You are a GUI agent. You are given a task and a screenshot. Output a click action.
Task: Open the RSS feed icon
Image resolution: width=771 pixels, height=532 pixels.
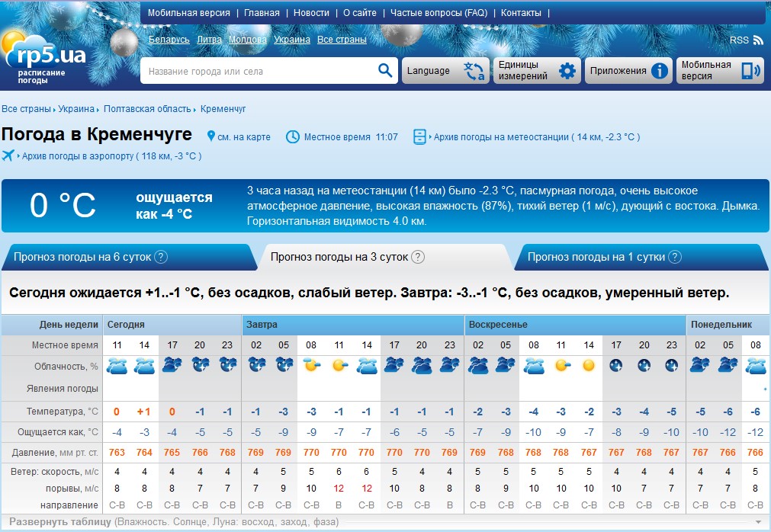[758, 40]
